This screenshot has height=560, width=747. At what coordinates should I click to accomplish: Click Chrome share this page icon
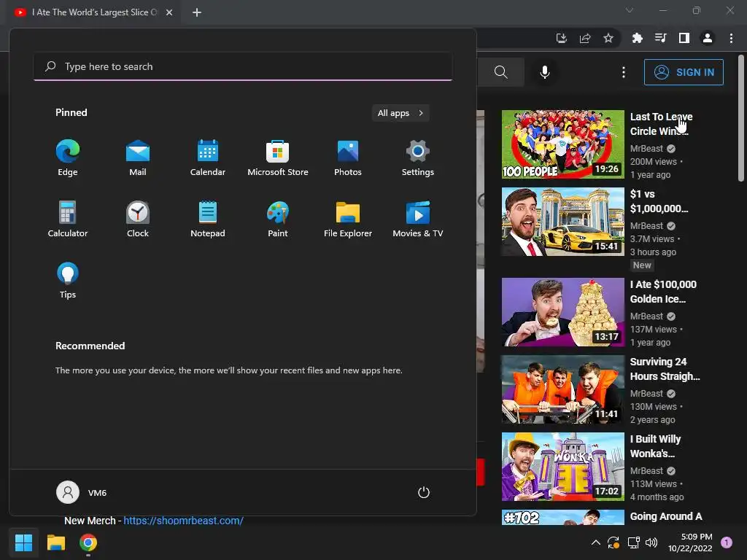tap(585, 38)
